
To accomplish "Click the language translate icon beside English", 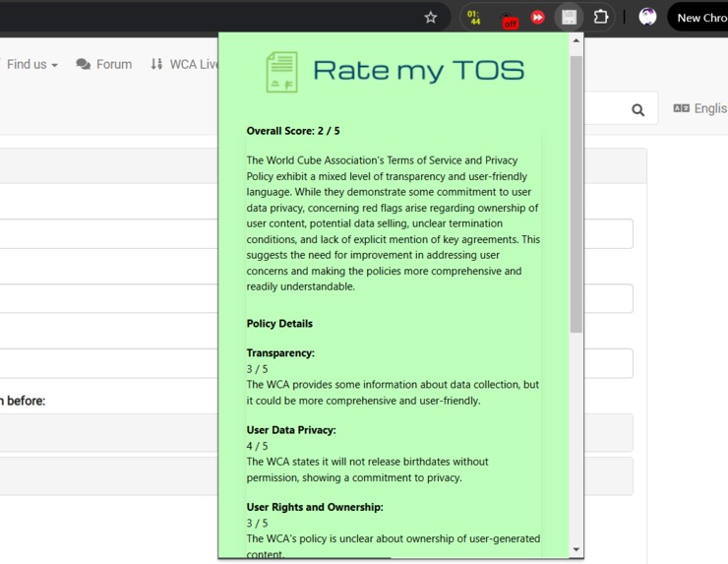I will pyautogui.click(x=681, y=108).
